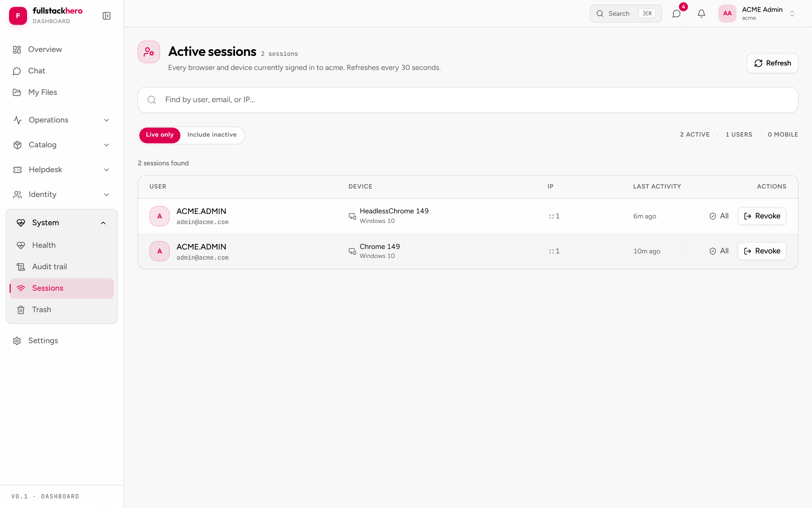812x508 pixels.
Task: Click the Audit trail scroll icon
Action: coord(21,267)
